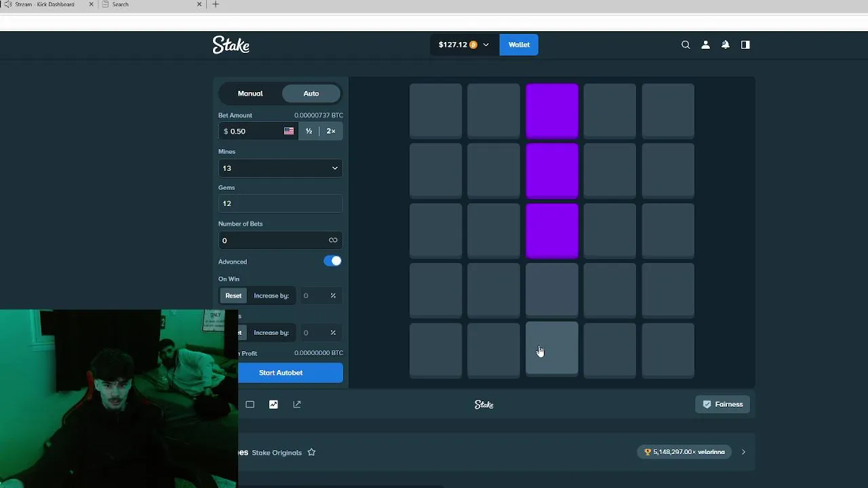
Task: Click the Stake Originals link
Action: click(x=277, y=452)
